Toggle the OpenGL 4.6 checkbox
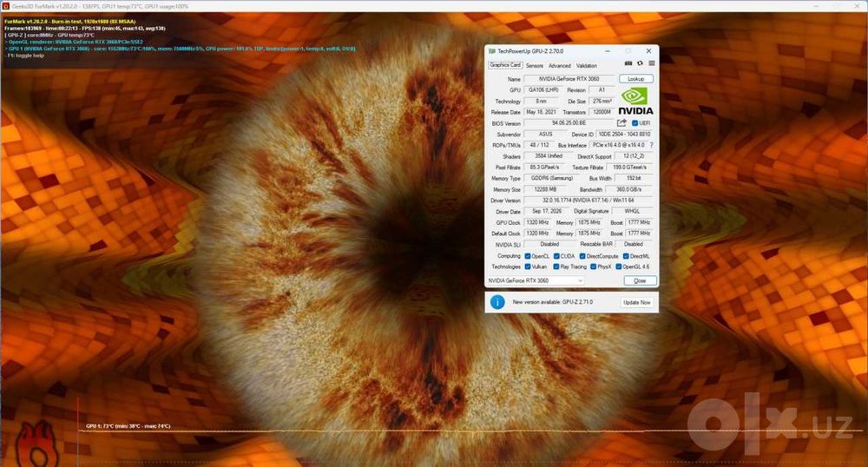Image resolution: width=868 pixels, height=467 pixels. click(619, 266)
